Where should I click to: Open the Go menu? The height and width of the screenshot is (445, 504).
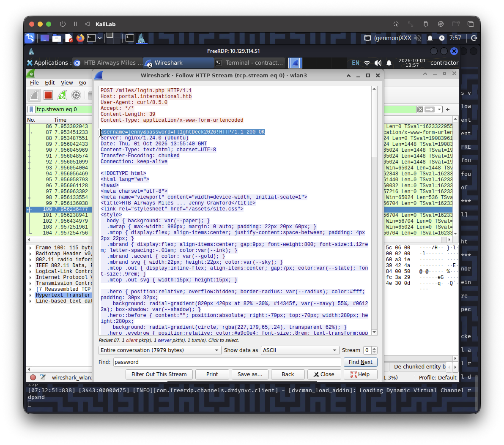[x=82, y=83]
